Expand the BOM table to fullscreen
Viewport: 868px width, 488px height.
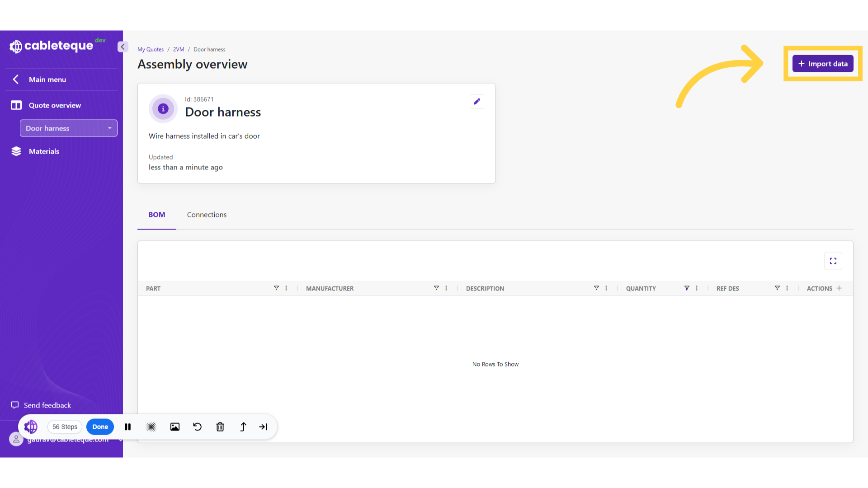833,261
